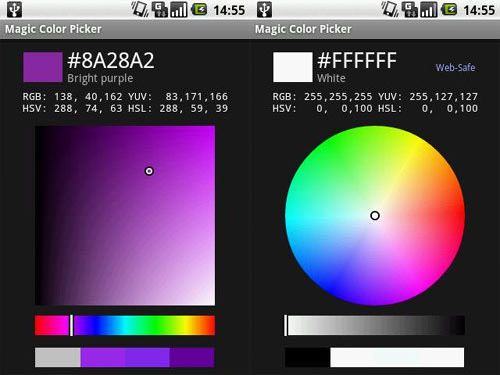This screenshot has width=500, height=375.
Task: Click the grayscale brightness slider handle
Action: tap(286, 325)
